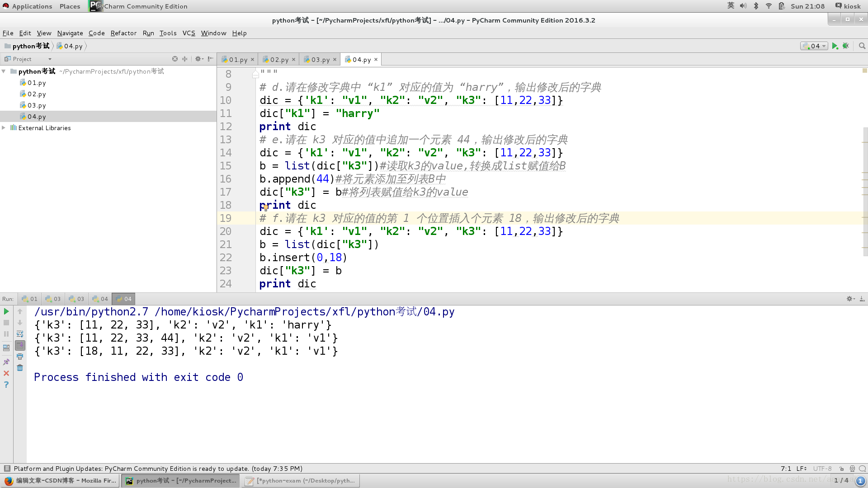Viewport: 868px width, 488px height.
Task: Click the Restore layout icon in the Run panel
Action: [6, 348]
